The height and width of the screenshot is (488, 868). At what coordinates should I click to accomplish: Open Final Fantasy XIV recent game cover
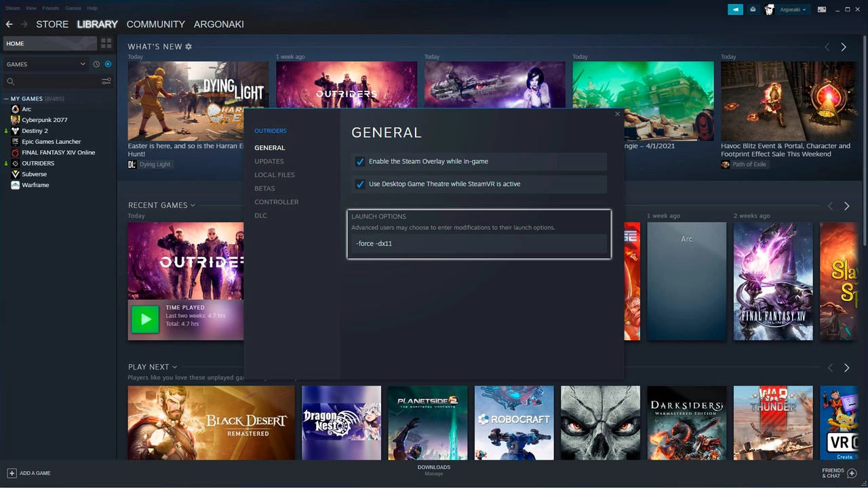click(773, 281)
